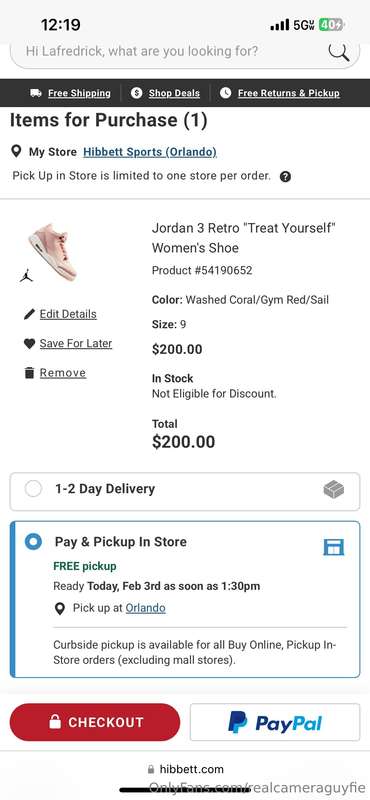Tap the search magnifier icon
This screenshot has height=800, width=370.
coord(338,52)
